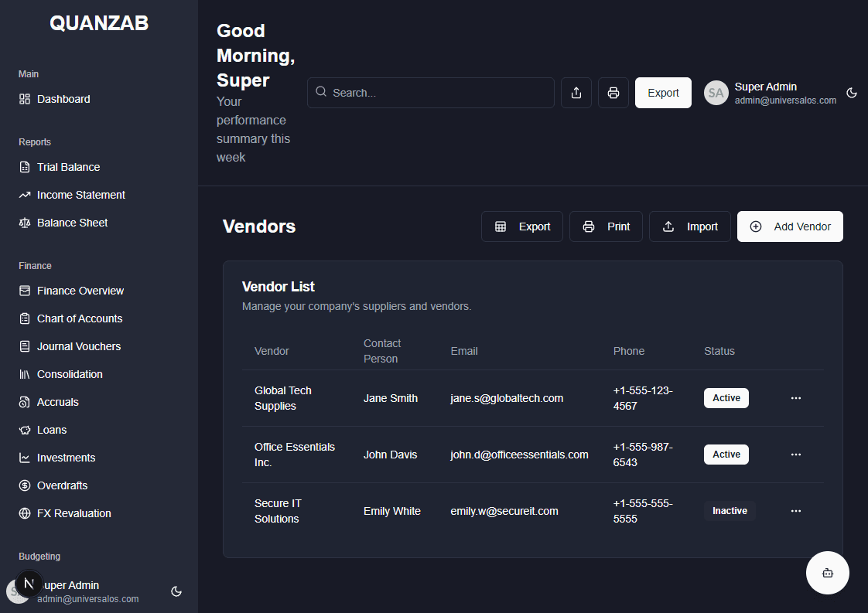Click the Investments chart icon

click(24, 458)
